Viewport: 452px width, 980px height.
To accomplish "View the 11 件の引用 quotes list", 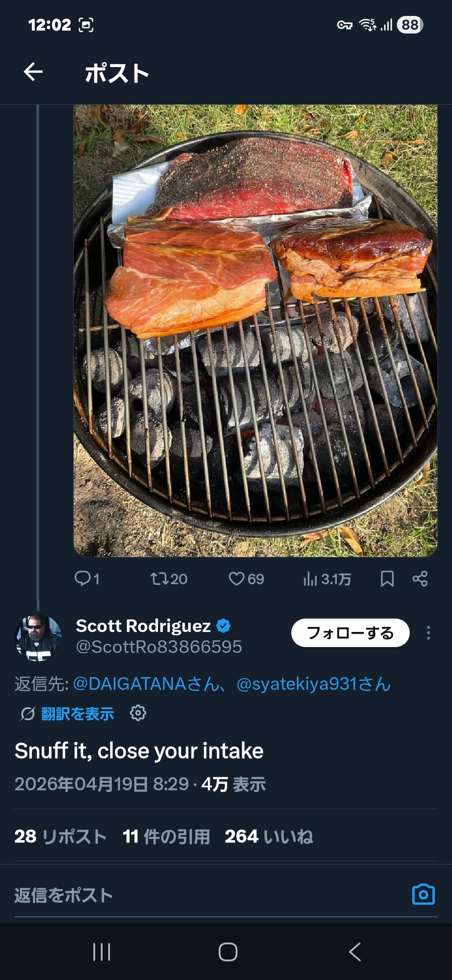I will 166,836.
